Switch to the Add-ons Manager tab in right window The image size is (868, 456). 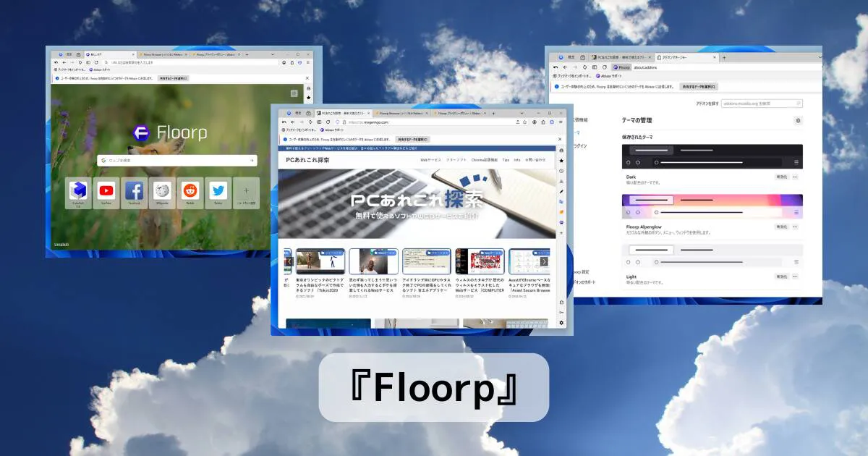tap(685, 57)
